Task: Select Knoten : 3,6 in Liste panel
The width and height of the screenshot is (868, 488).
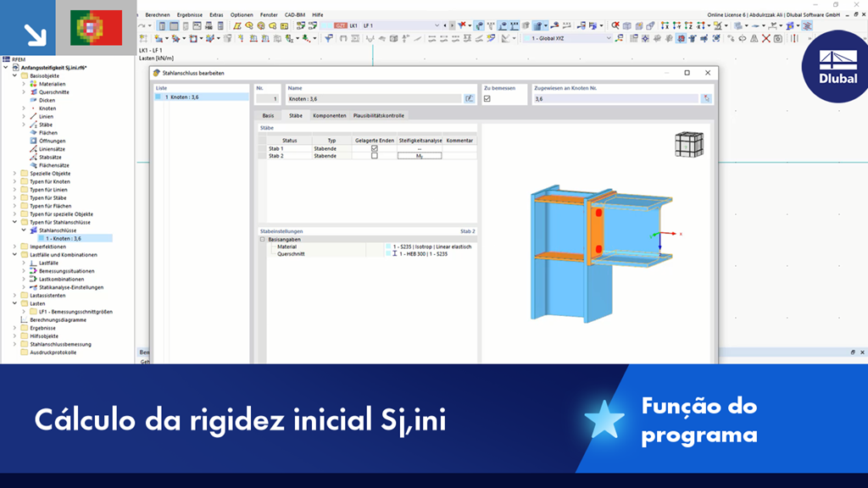Action: [202, 97]
